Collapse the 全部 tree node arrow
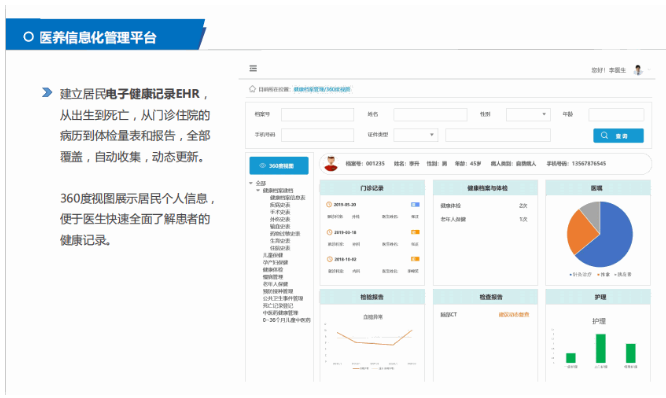This screenshot has width=666, height=398. click(x=251, y=183)
